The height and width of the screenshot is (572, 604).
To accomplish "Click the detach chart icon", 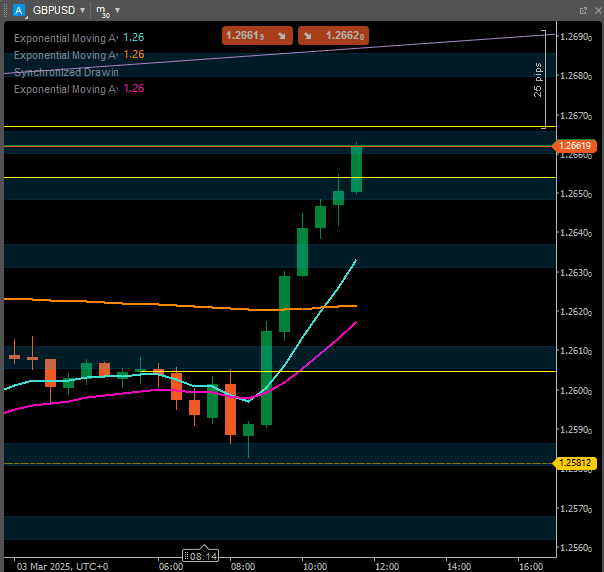I will tap(583, 11).
